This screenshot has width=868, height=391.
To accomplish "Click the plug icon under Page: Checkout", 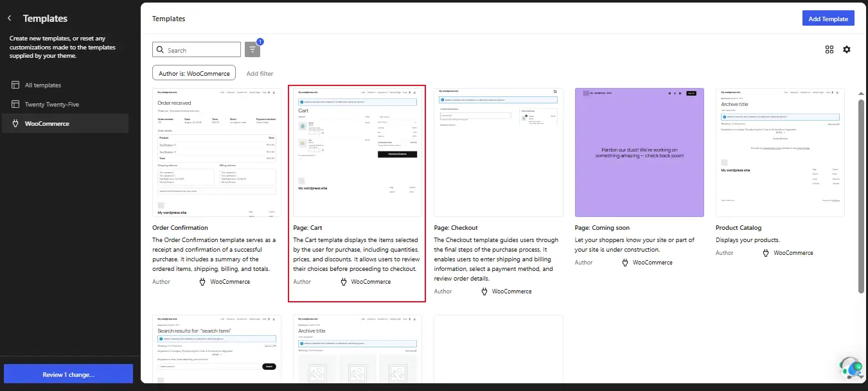I will [x=484, y=291].
